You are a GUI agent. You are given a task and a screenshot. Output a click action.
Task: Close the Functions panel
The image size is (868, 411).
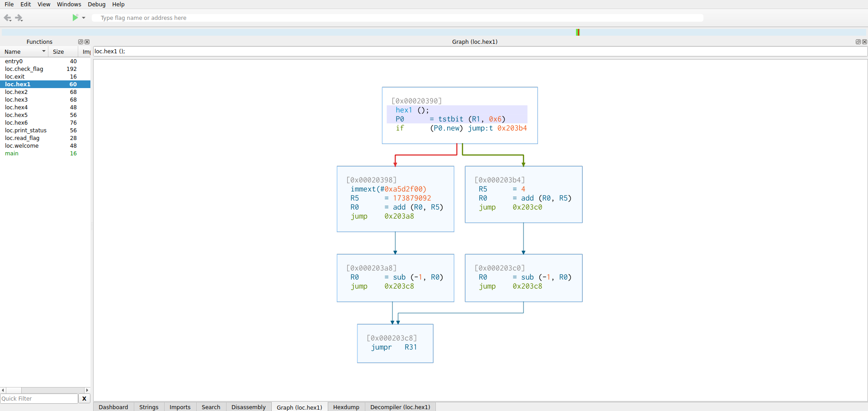(x=87, y=42)
